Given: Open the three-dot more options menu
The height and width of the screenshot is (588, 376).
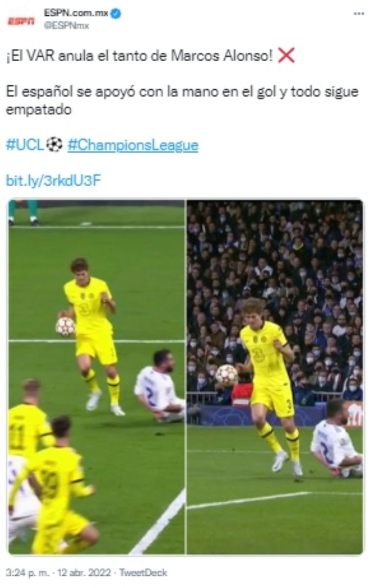Looking at the screenshot, I should (x=359, y=14).
